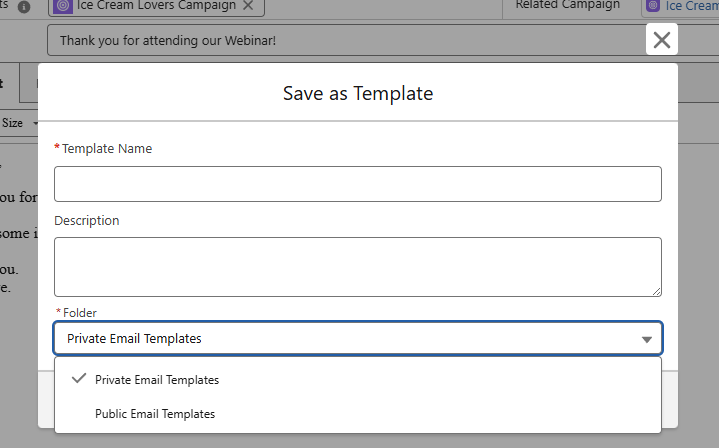Click the Related Campaign lookup value

click(x=692, y=5)
